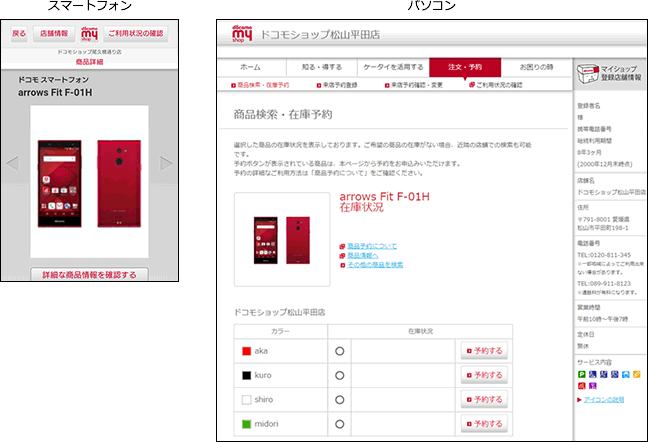Click the green parking service icon

(582, 374)
